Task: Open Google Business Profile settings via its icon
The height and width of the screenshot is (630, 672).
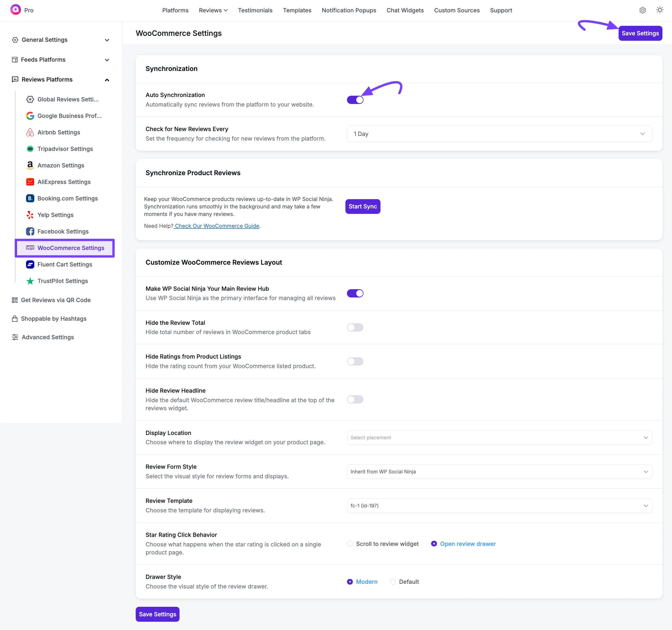Action: tap(30, 116)
